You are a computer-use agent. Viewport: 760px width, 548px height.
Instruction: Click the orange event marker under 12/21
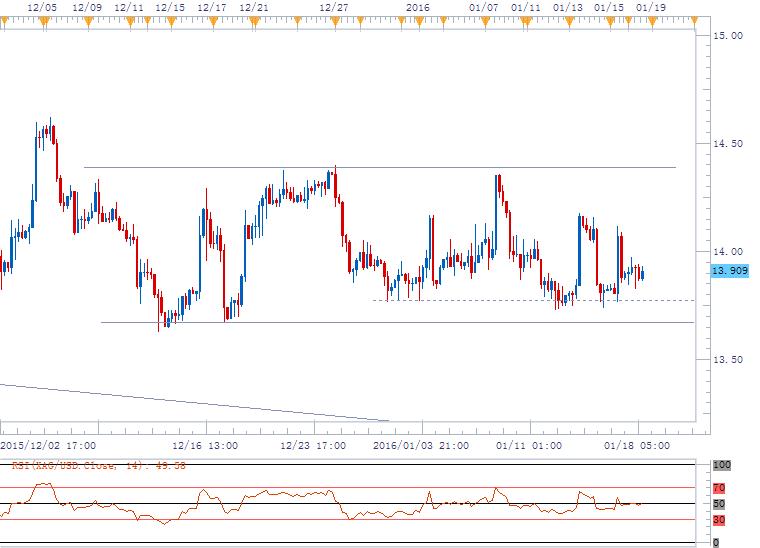pos(254,21)
